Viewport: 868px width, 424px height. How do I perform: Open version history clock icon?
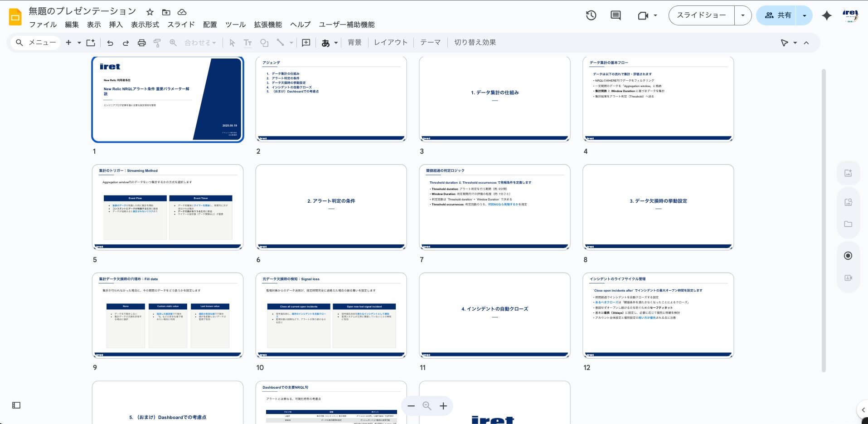pos(591,15)
